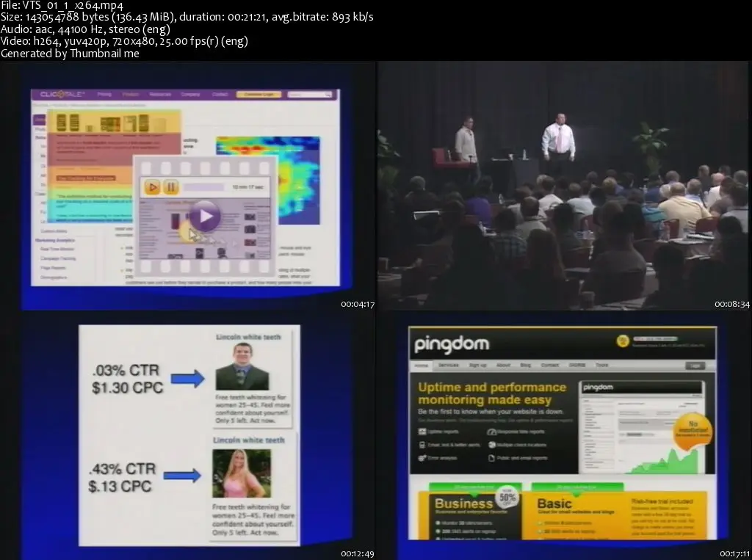Click the small pingdom logo in the dashboard preview
This screenshot has height=560, width=752.
[x=598, y=387]
